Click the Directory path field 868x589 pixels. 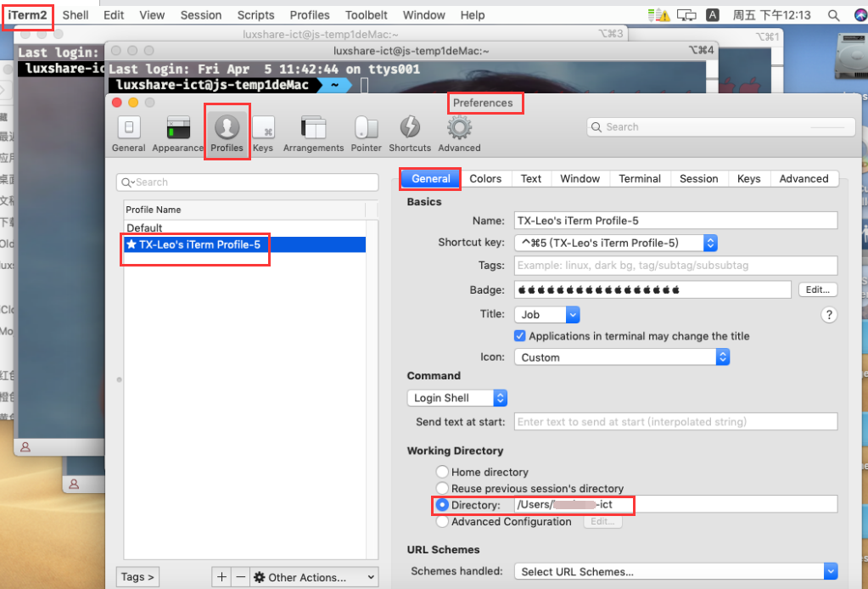click(676, 504)
